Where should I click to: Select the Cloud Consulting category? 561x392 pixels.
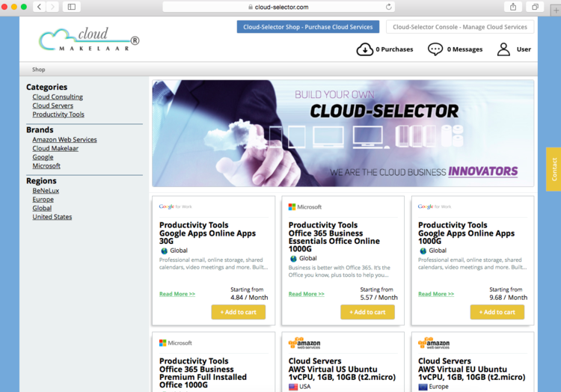coord(58,97)
